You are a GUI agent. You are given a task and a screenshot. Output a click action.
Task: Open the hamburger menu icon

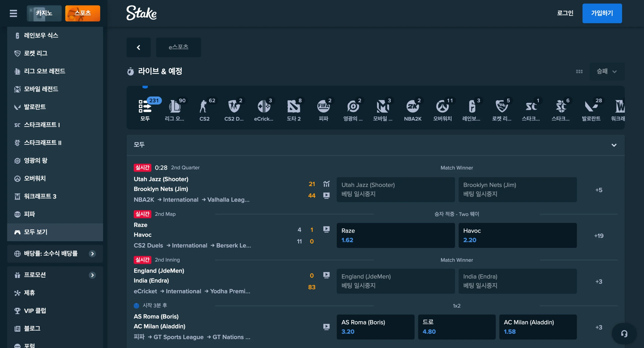pyautogui.click(x=13, y=13)
